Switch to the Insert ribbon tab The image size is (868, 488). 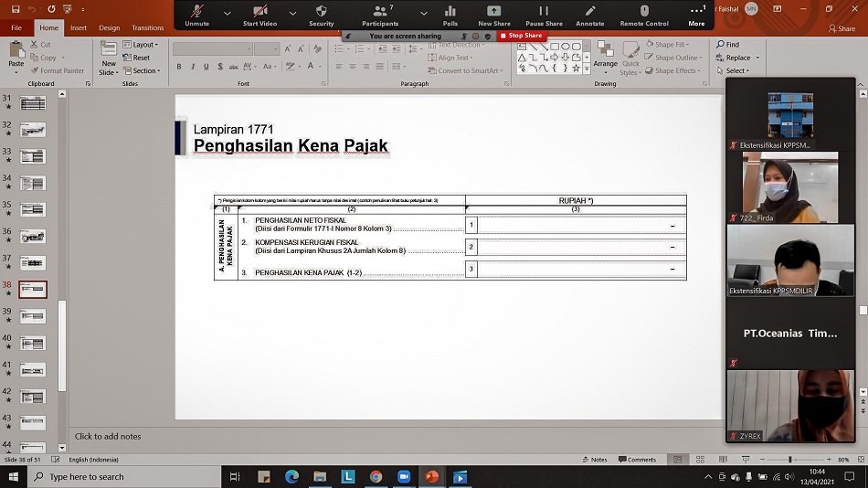[79, 28]
